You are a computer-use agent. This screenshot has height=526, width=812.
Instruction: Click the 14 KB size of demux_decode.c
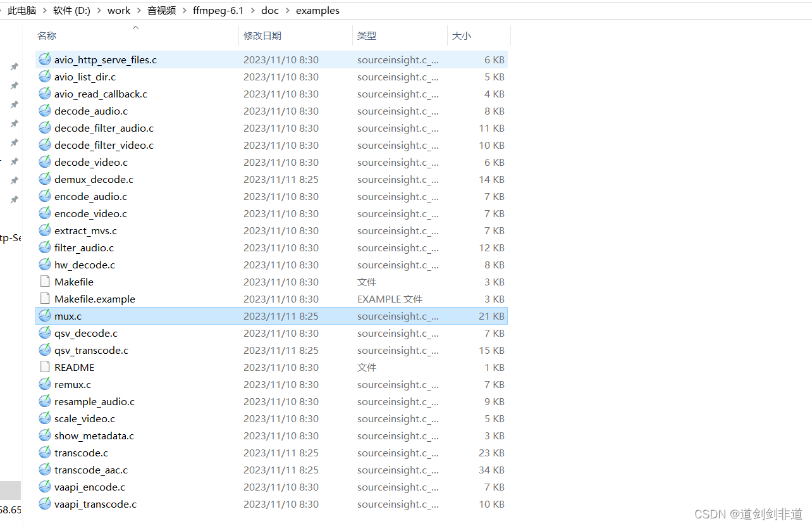pos(491,179)
